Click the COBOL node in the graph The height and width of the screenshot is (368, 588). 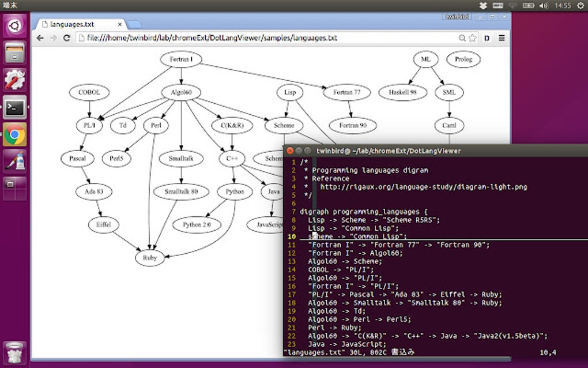(x=89, y=92)
